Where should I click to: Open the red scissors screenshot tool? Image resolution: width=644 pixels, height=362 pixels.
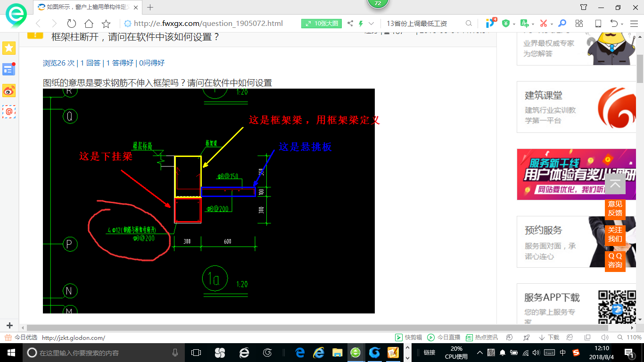click(x=543, y=23)
